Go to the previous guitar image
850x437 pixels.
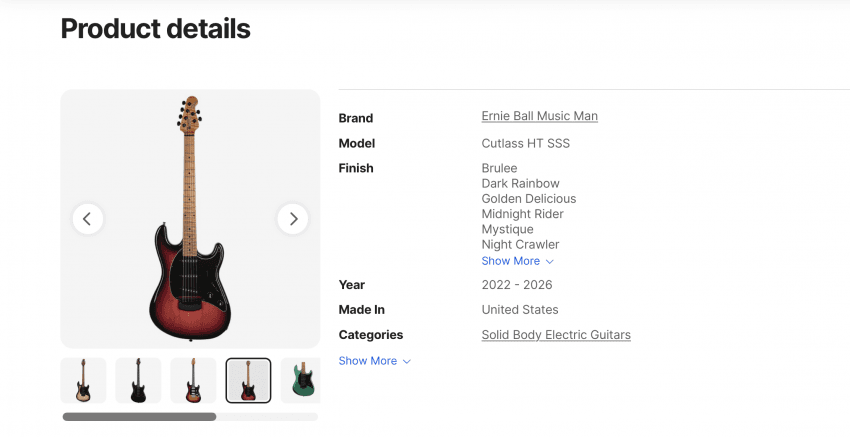click(x=87, y=218)
